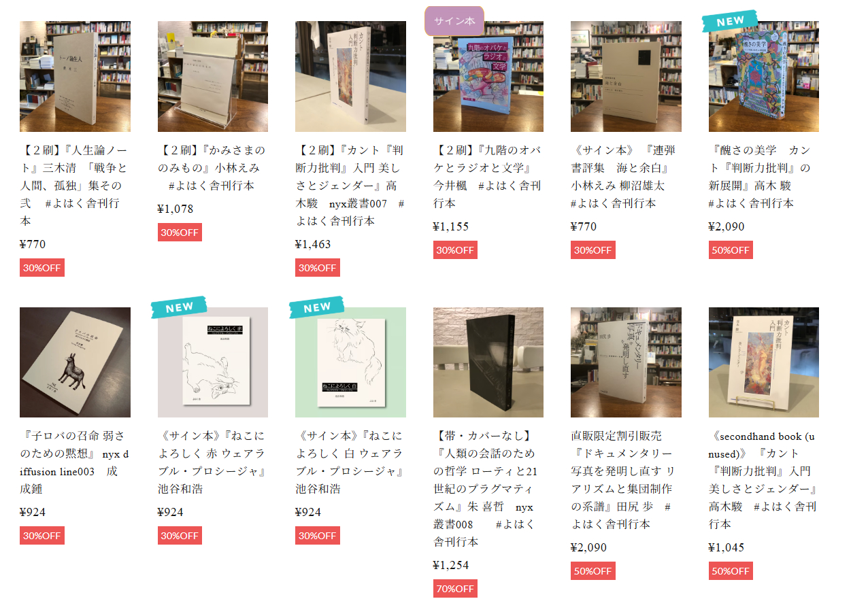Click 50%OFF badge under first ¥2,090 price
Viewport: 868px width, 599px height.
[x=731, y=250]
